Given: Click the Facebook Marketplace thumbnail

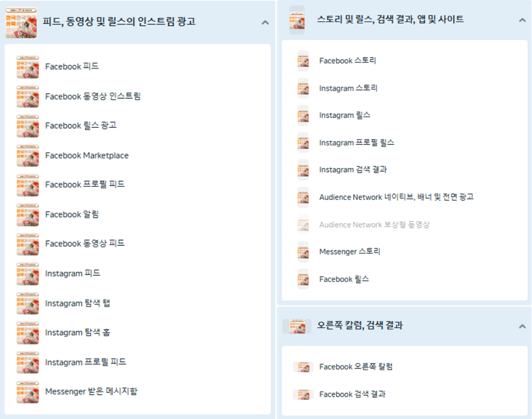Looking at the screenshot, I should click(x=28, y=156).
